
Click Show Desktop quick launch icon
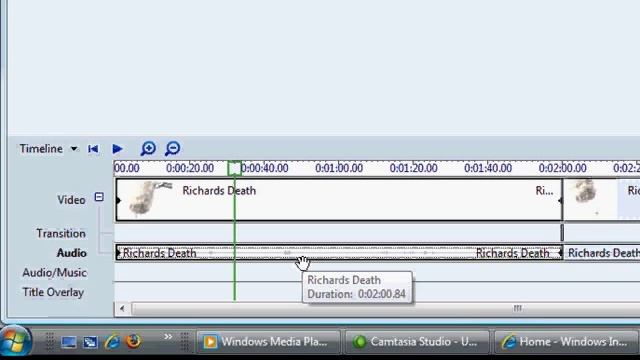click(68, 342)
